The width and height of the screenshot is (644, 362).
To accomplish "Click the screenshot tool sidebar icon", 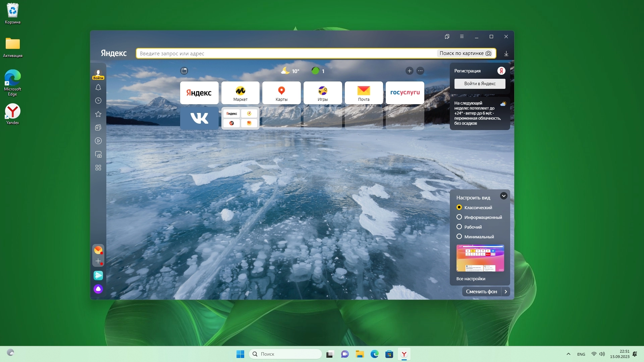I will pyautogui.click(x=98, y=155).
